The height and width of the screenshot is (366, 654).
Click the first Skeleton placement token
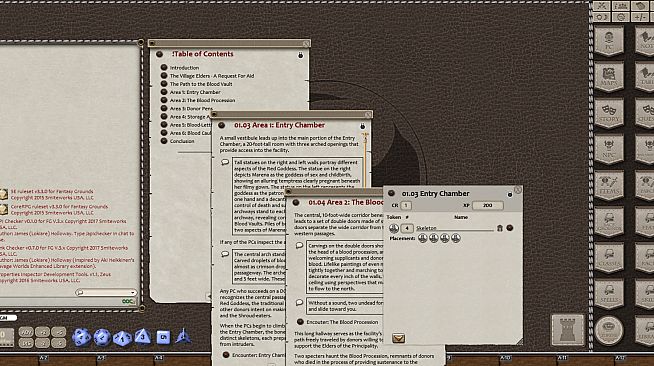coord(423,238)
